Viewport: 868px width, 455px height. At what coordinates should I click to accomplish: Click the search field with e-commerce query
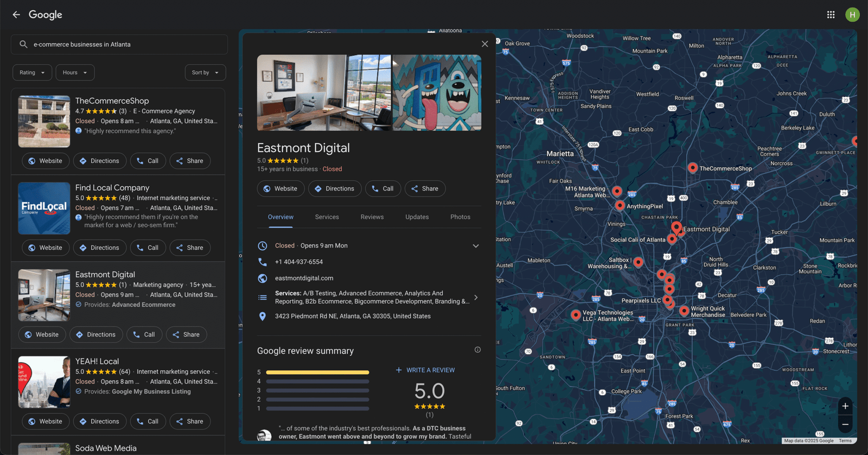click(x=119, y=45)
